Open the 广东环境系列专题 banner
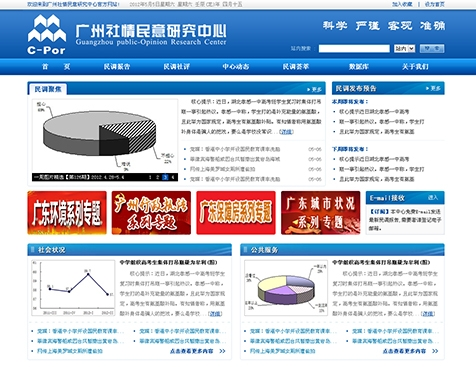Image resolution: width=476 pixels, height=367 pixels. (67, 213)
